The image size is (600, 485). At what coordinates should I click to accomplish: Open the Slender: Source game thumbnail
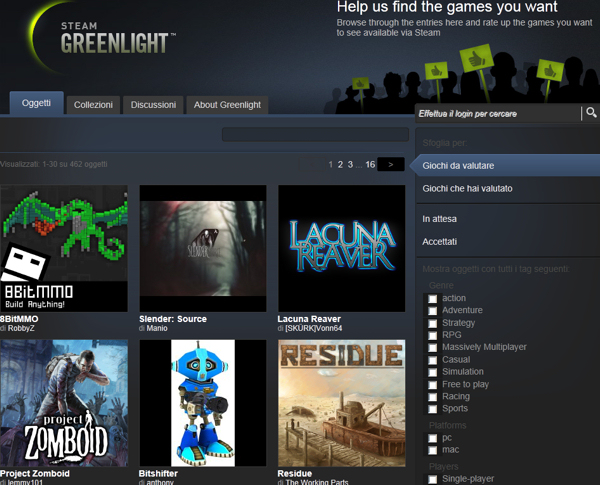tap(203, 248)
